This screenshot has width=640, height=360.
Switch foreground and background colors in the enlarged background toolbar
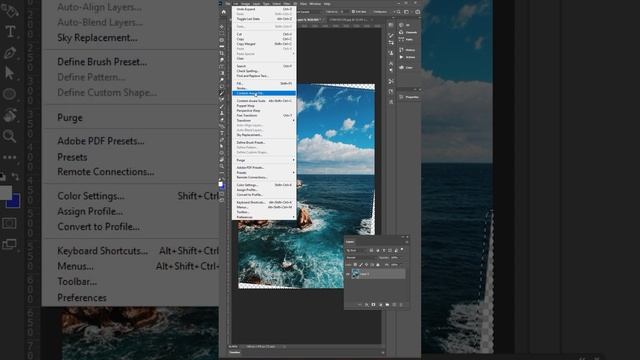point(16,176)
